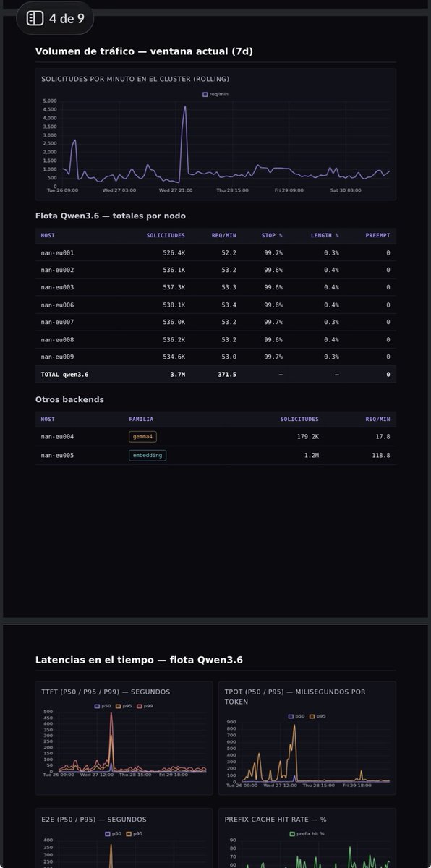Click the TOTAL qwen3.6 row label
Viewport: 431px width, 868px height.
(64, 375)
